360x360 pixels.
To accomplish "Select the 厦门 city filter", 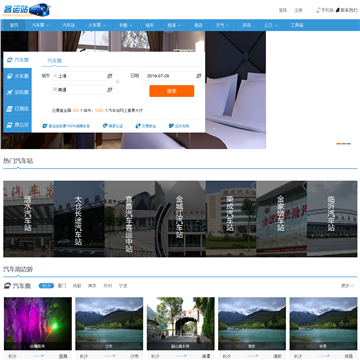I will 62,286.
